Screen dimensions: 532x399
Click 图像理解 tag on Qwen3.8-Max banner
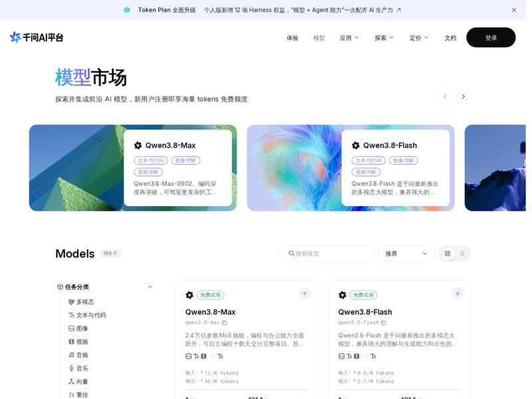pyautogui.click(x=186, y=160)
